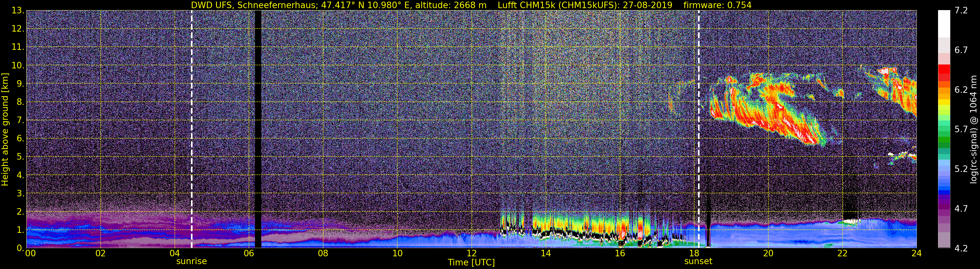Click the '5.' tick on the height axis
Screen dimensions: 980x269
click(20, 157)
